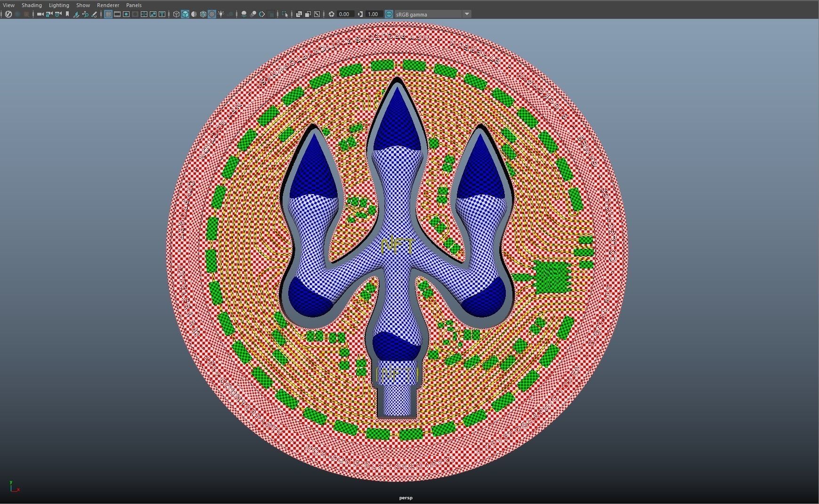Toggle screen space ambient occlusion icon
This screenshot has height=504, width=819.
point(244,14)
